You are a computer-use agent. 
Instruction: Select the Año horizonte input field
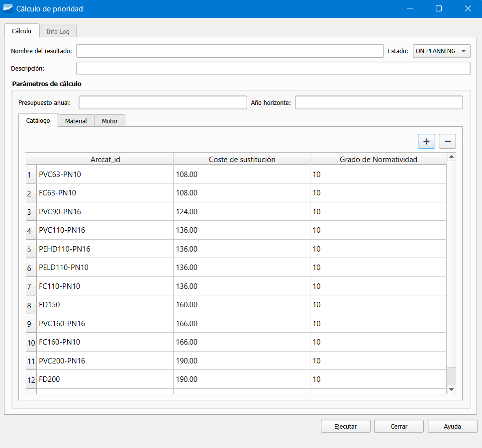click(x=379, y=102)
